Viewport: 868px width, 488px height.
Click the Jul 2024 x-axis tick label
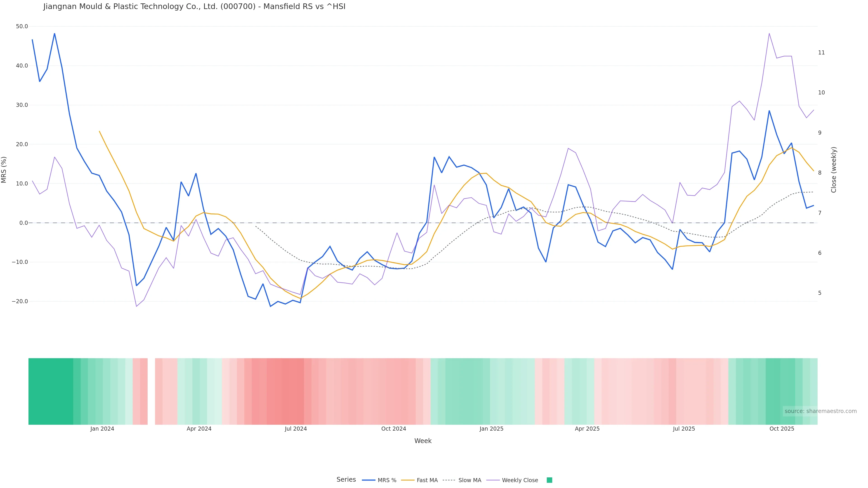pos(295,429)
